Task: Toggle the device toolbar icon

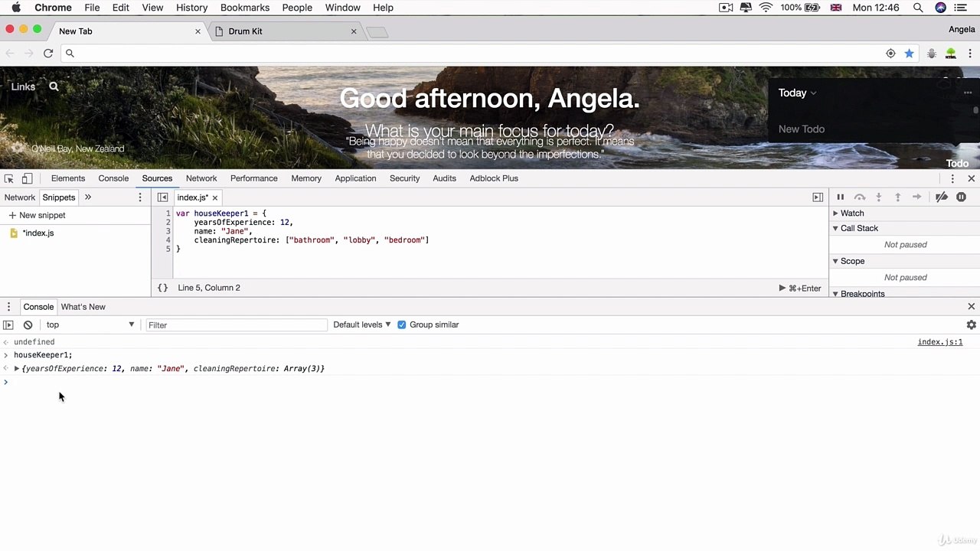Action: point(27,178)
